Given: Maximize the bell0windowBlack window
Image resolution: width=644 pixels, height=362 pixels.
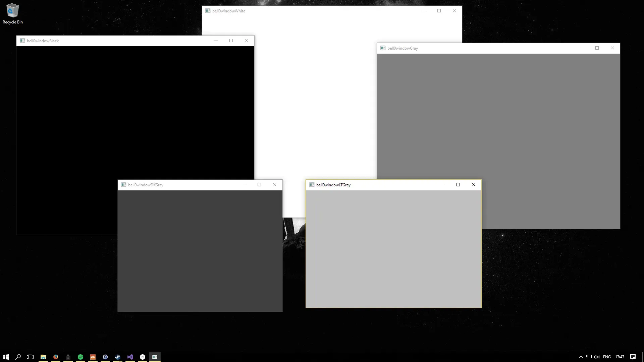Looking at the screenshot, I should [231, 41].
